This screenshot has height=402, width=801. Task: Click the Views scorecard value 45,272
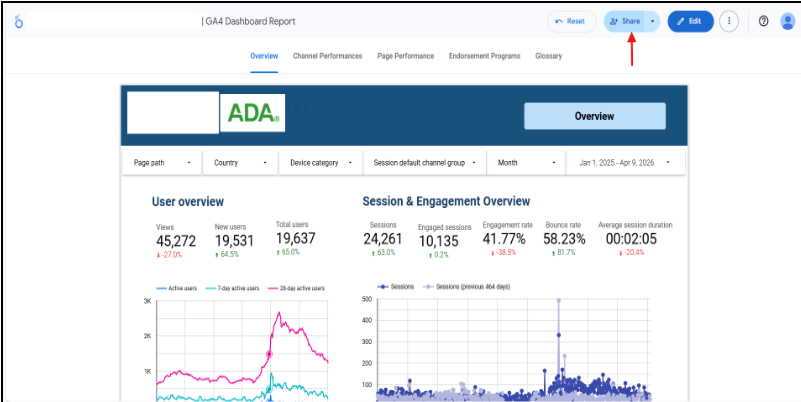(x=176, y=241)
